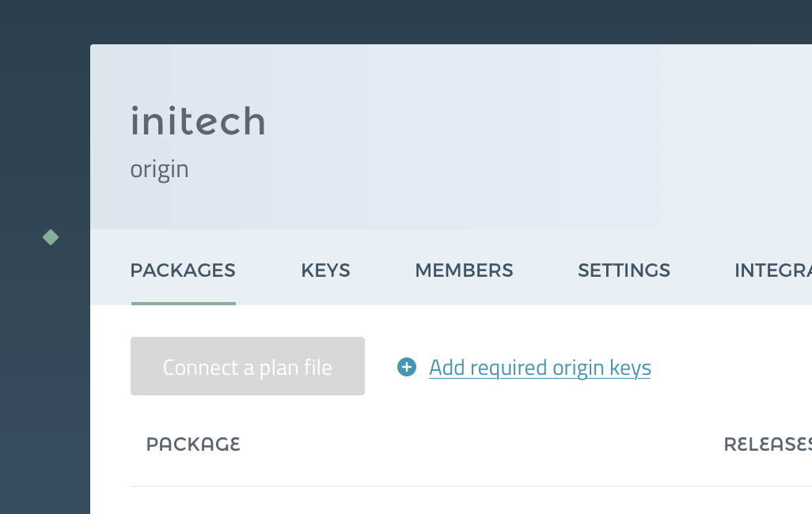Click the initech origin title
The height and width of the screenshot is (514, 812).
coord(198,121)
